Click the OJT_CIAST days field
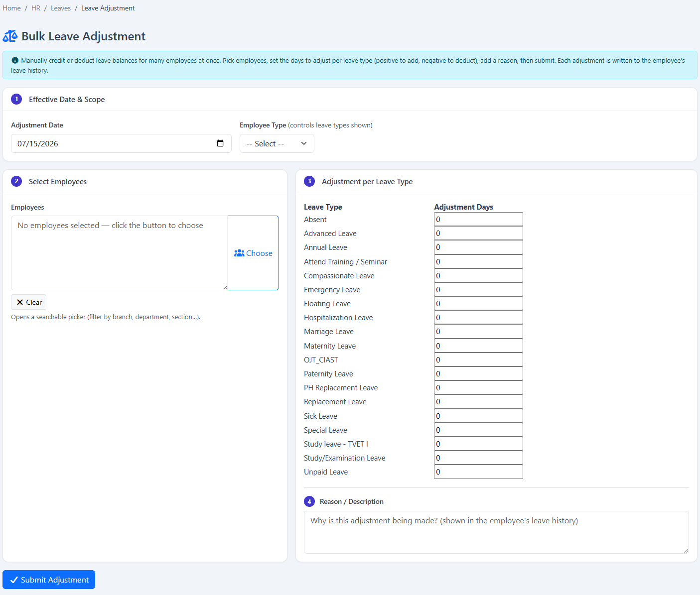 (478, 359)
